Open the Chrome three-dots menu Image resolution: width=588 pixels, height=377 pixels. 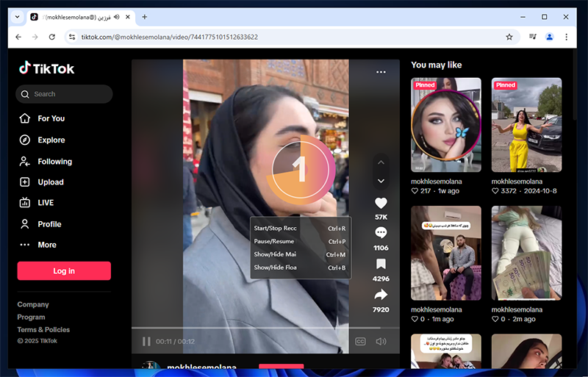pyautogui.click(x=566, y=37)
